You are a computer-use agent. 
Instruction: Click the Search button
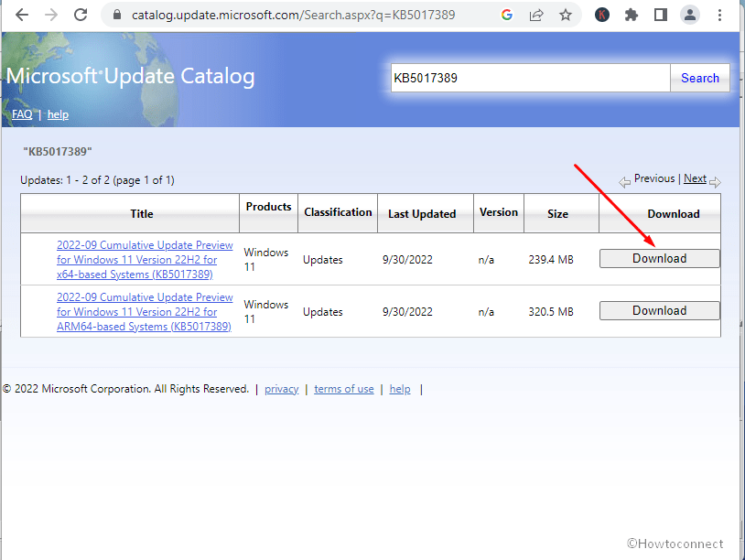[x=700, y=78]
